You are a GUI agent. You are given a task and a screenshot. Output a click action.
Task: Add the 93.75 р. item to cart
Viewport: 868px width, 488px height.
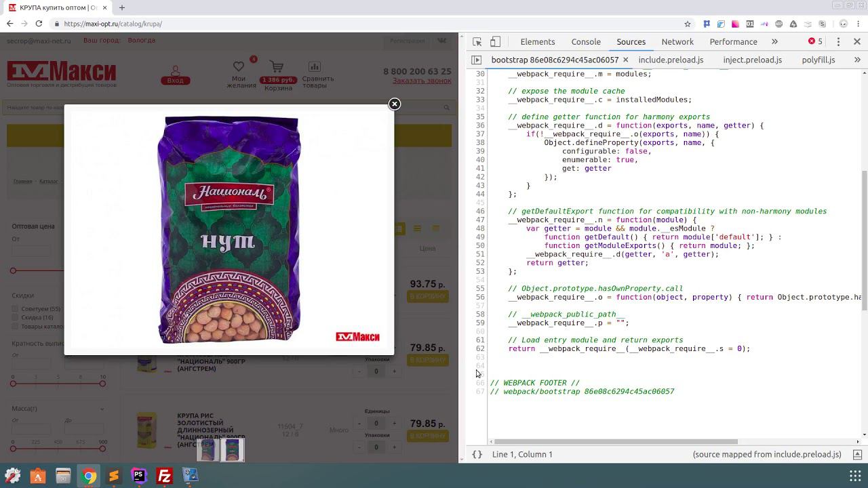pos(427,296)
